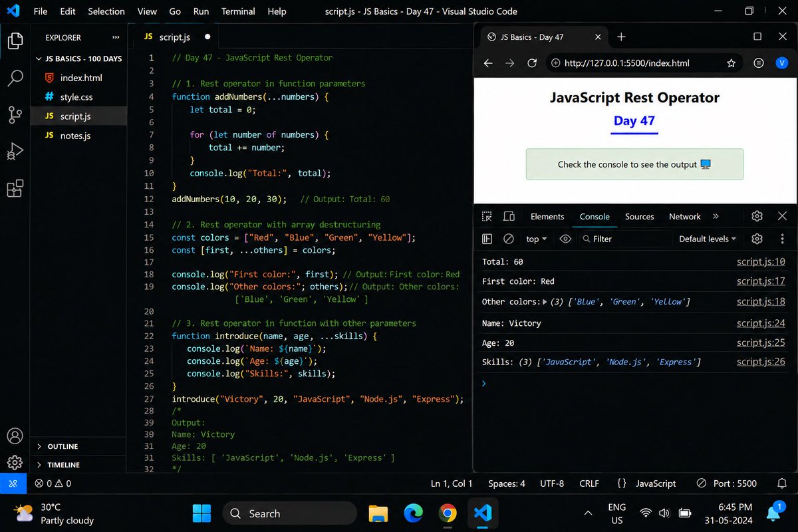
Task: Follow the script.js:26 source link
Action: [x=761, y=362]
